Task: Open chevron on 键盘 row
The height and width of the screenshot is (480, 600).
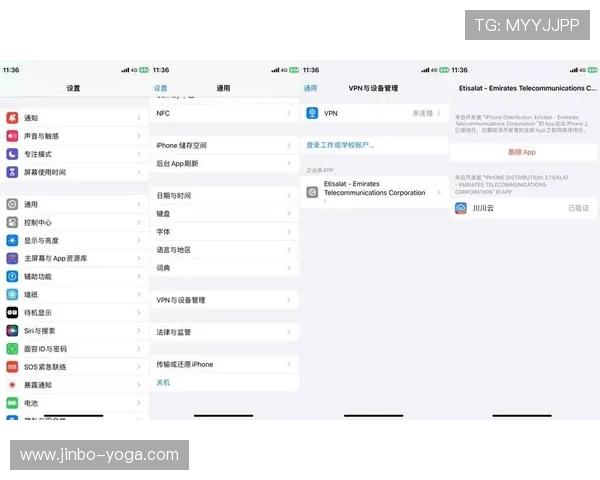Action: [x=289, y=213]
